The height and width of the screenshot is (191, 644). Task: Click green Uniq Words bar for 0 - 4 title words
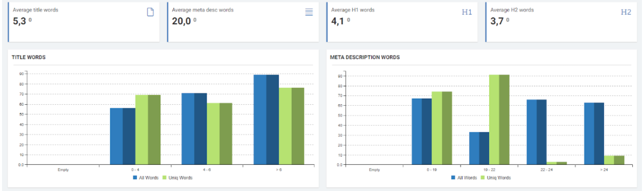(x=148, y=130)
